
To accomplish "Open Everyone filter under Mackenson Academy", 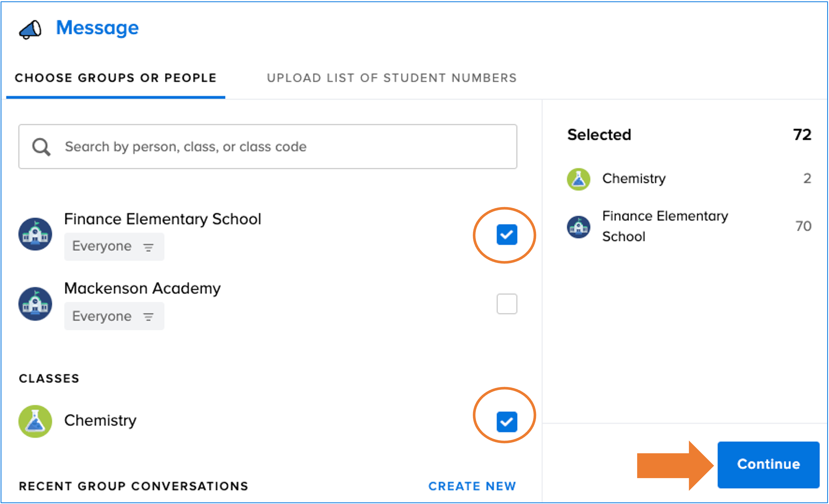I will pos(114,316).
